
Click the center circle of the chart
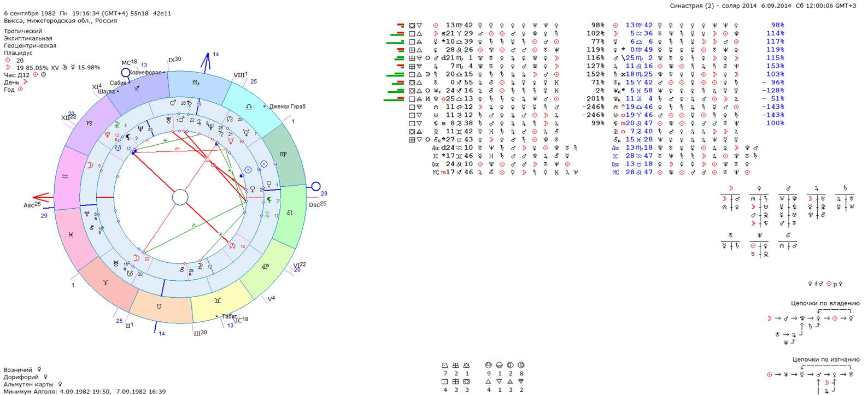pyautogui.click(x=180, y=197)
